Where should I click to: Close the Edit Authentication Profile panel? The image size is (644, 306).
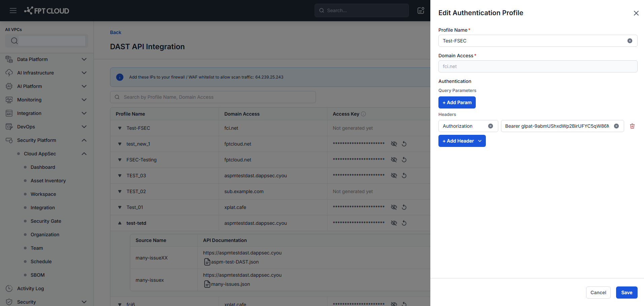point(636,13)
